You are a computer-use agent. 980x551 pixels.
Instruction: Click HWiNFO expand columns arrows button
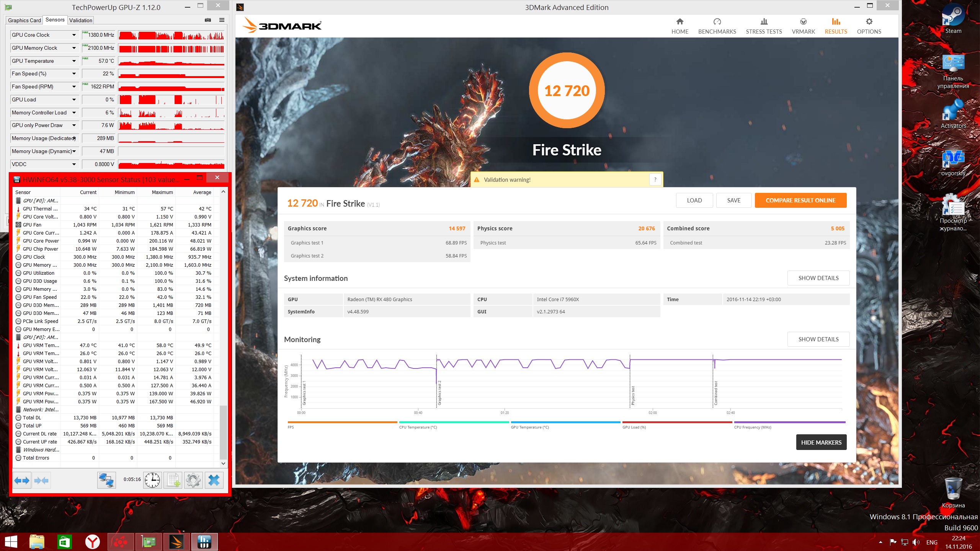click(x=22, y=480)
